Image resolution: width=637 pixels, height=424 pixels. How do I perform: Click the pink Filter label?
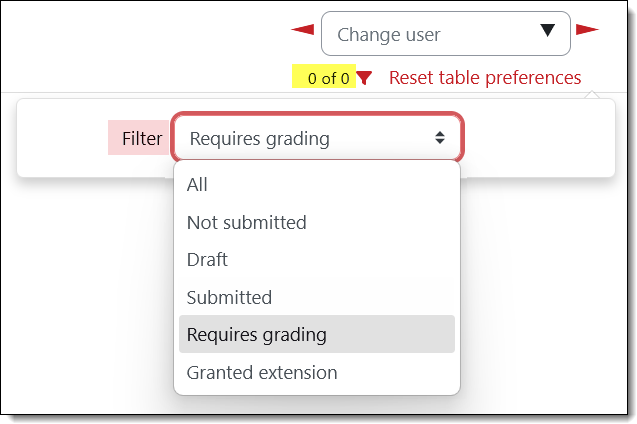(141, 139)
